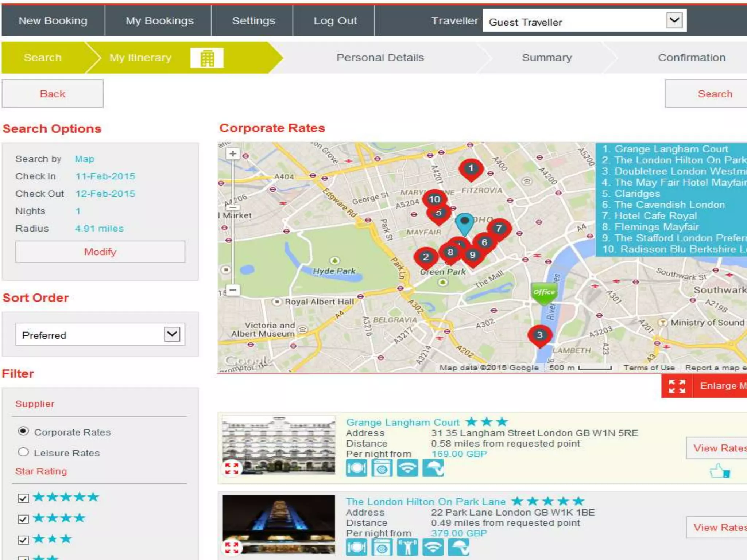747x560 pixels.
Task: Click laundry amenity icon for Grange Langham Court
Action: click(x=382, y=468)
